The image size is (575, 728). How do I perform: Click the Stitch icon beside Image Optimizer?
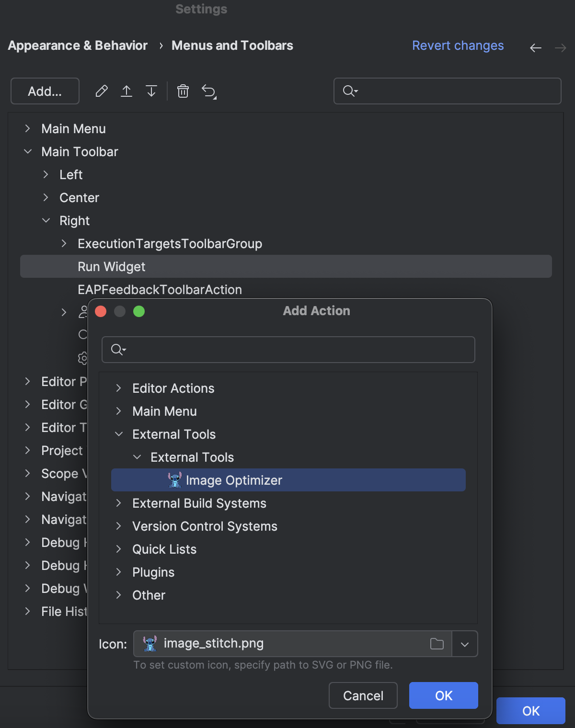click(174, 479)
